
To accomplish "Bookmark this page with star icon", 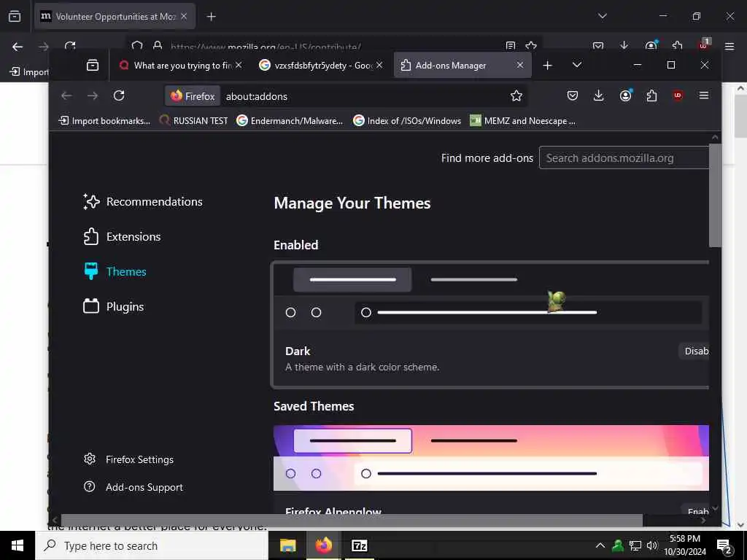I will (516, 96).
